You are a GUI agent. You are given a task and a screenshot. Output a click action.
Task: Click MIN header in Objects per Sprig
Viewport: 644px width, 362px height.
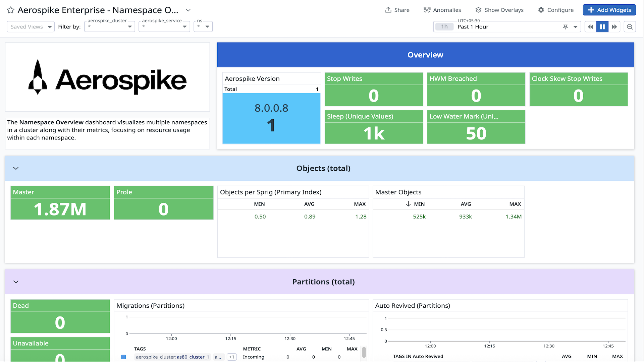[x=259, y=204]
